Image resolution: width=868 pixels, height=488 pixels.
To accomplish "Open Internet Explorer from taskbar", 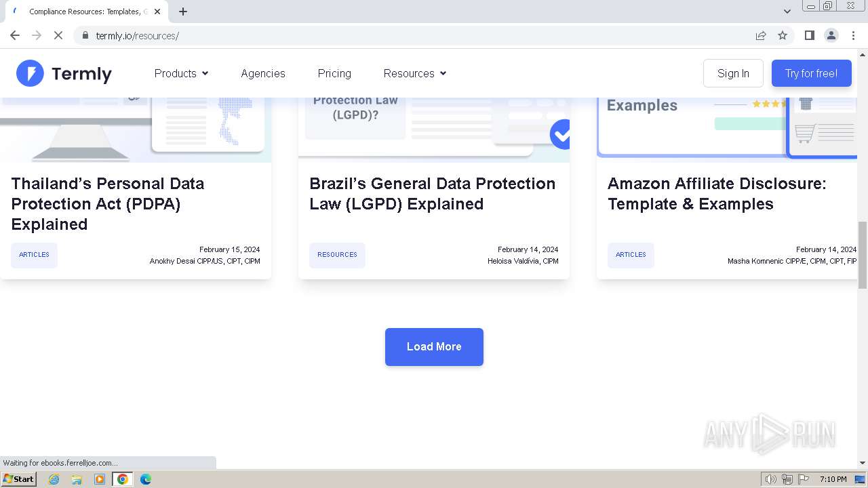I will 54,479.
